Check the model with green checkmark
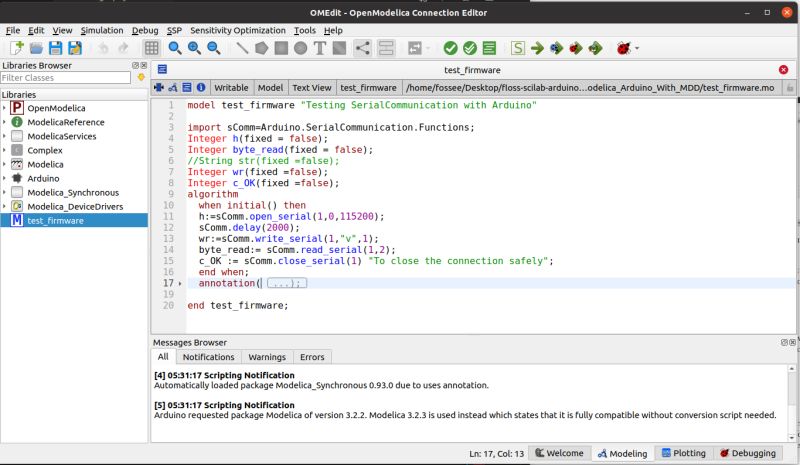The height and width of the screenshot is (465, 800). pos(450,48)
